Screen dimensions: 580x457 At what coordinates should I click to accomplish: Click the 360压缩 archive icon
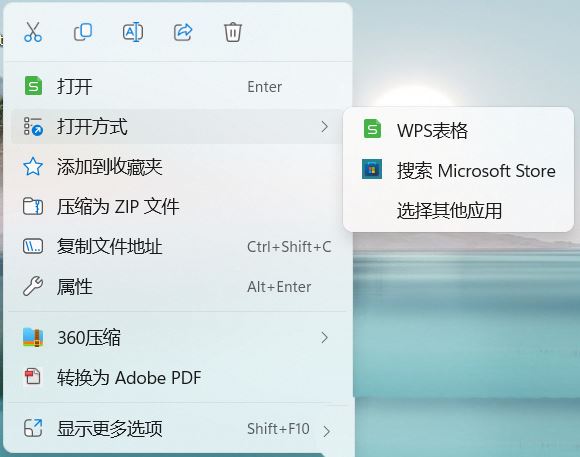33,337
